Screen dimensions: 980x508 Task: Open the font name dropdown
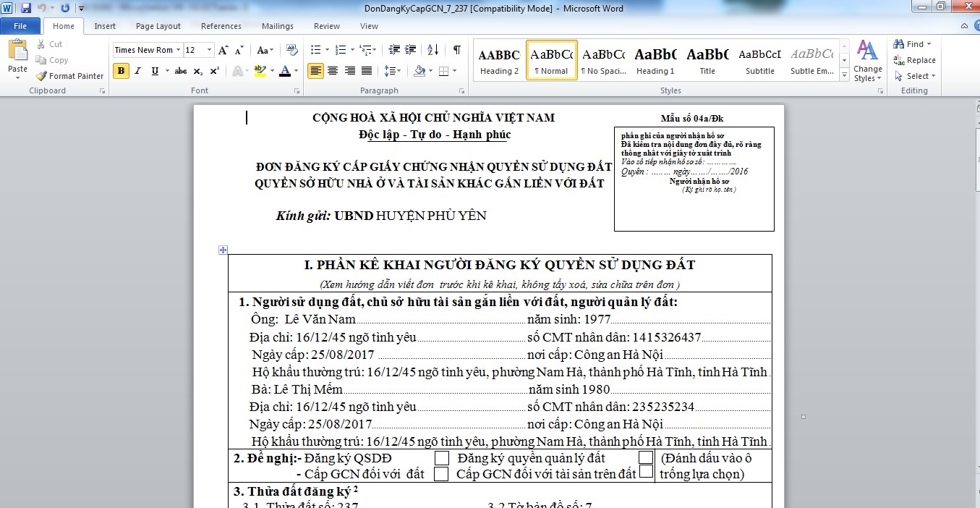tap(177, 50)
